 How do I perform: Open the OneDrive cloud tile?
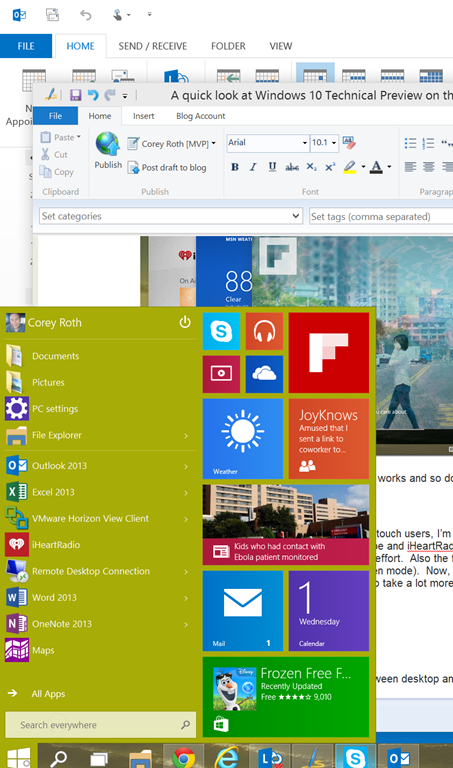pyautogui.click(x=264, y=374)
